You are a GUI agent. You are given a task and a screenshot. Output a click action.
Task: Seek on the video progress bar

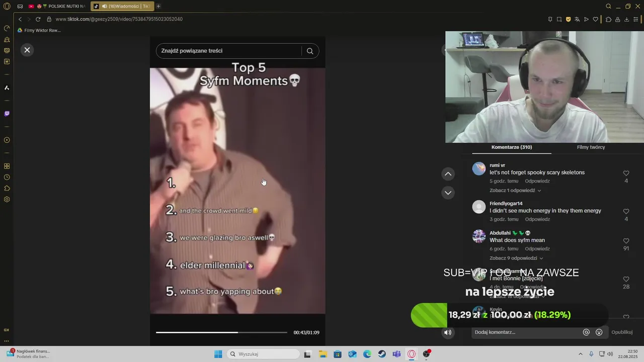click(x=221, y=332)
